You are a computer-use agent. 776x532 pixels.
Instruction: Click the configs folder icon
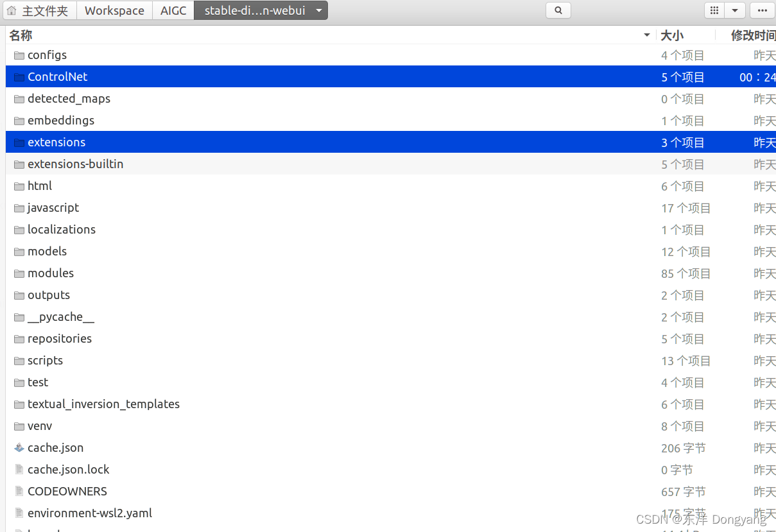point(19,55)
